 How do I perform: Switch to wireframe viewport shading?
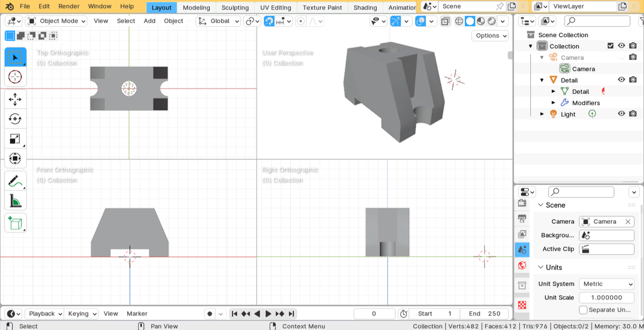point(459,21)
